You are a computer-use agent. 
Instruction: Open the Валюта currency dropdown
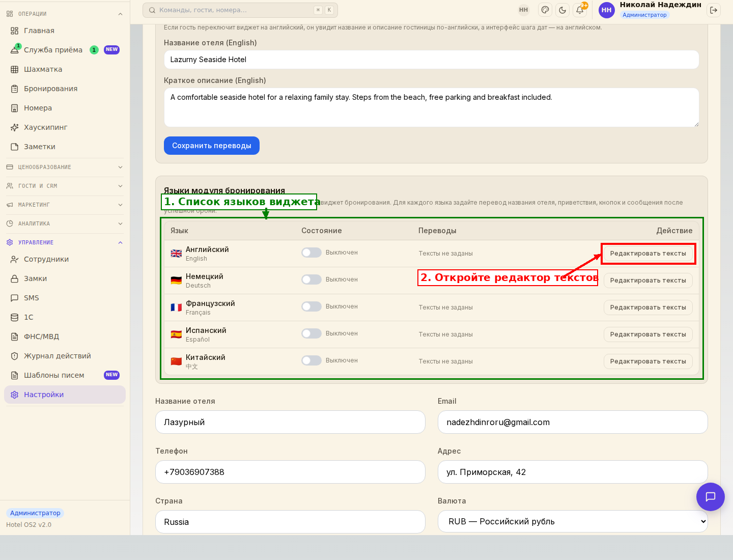pos(573,521)
